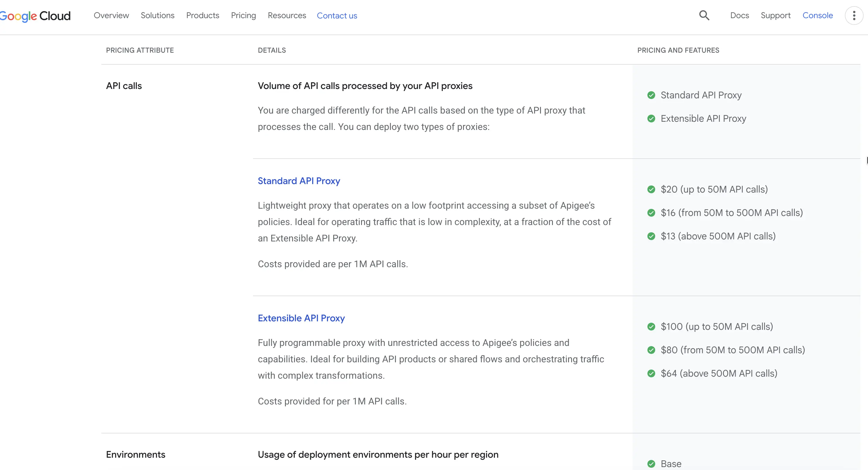The height and width of the screenshot is (470, 868).
Task: Click paragraph starting 'You are charged differently'
Action: click(x=421, y=119)
